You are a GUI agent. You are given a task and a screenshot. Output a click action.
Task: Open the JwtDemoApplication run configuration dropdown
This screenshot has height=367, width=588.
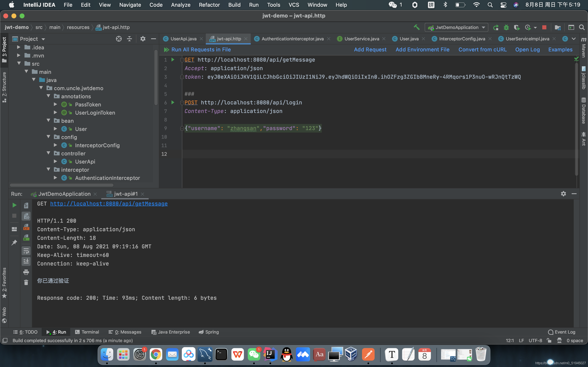(x=456, y=28)
